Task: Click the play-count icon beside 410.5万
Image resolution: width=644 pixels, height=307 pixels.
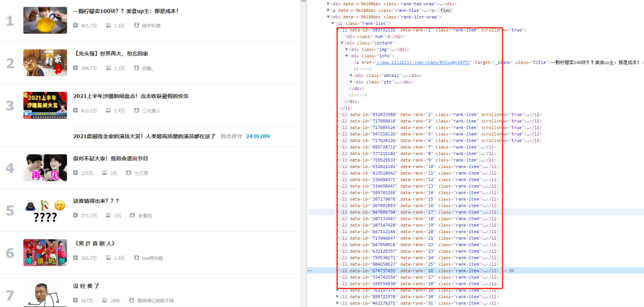Action: (76, 110)
